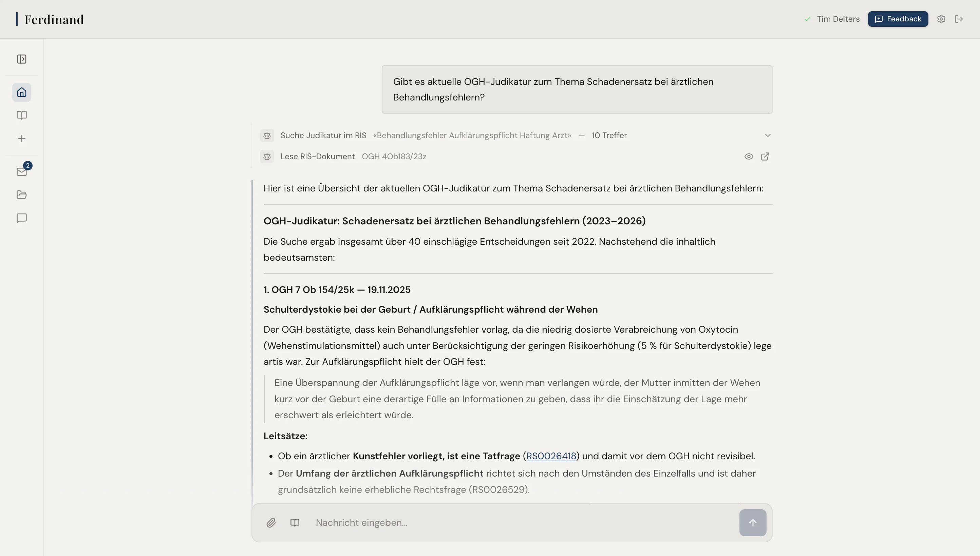Expand the 10 Treffer search results chevron

[x=768, y=135]
